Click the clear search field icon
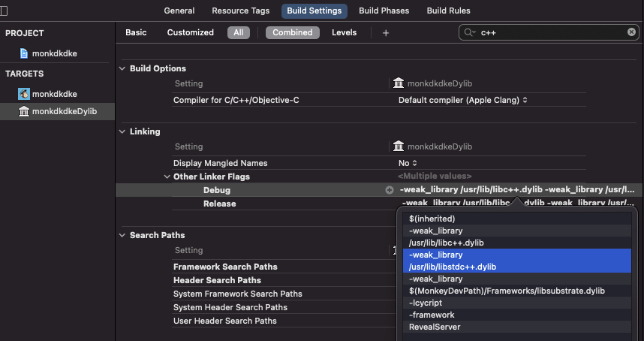The height and width of the screenshot is (341, 644). [x=631, y=32]
